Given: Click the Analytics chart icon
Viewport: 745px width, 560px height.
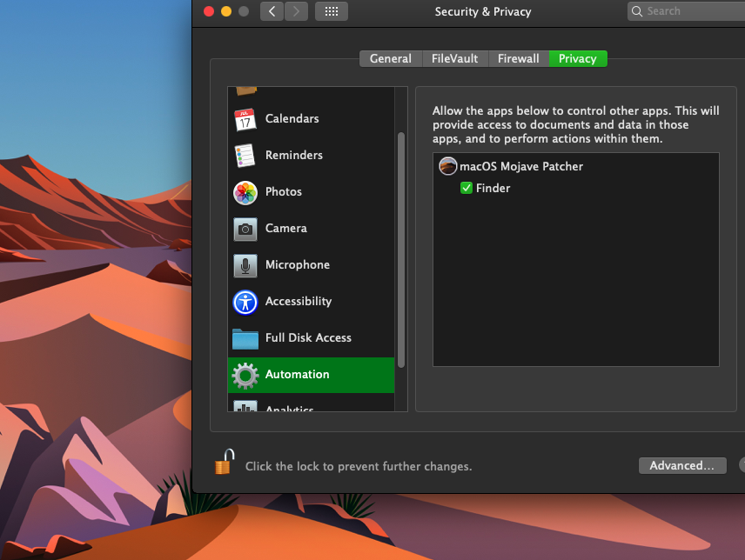Looking at the screenshot, I should (245, 406).
